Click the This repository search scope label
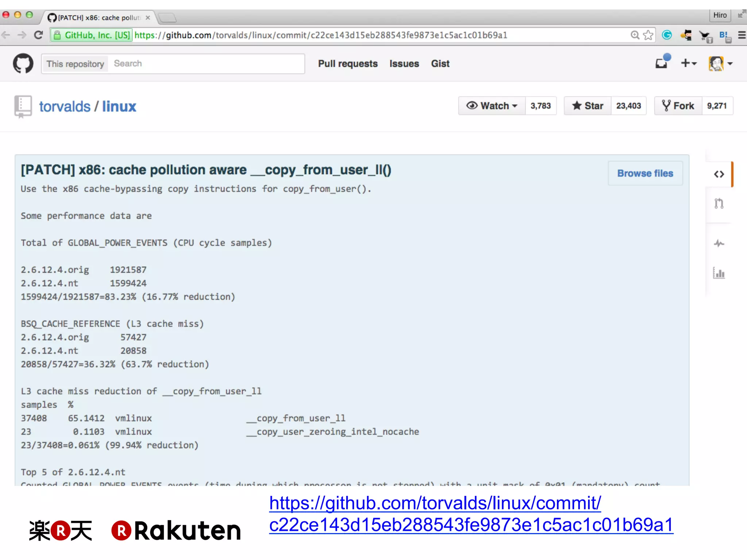The height and width of the screenshot is (560, 747). click(75, 64)
